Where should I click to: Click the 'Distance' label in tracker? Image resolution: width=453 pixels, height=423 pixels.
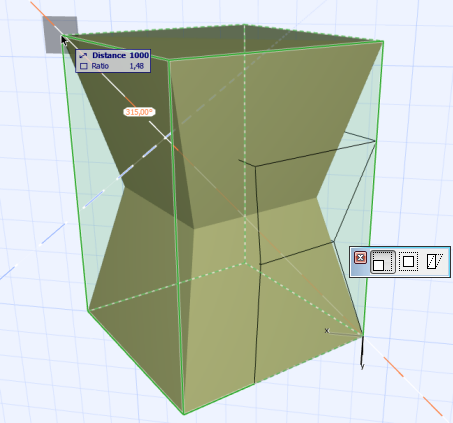[109, 55]
